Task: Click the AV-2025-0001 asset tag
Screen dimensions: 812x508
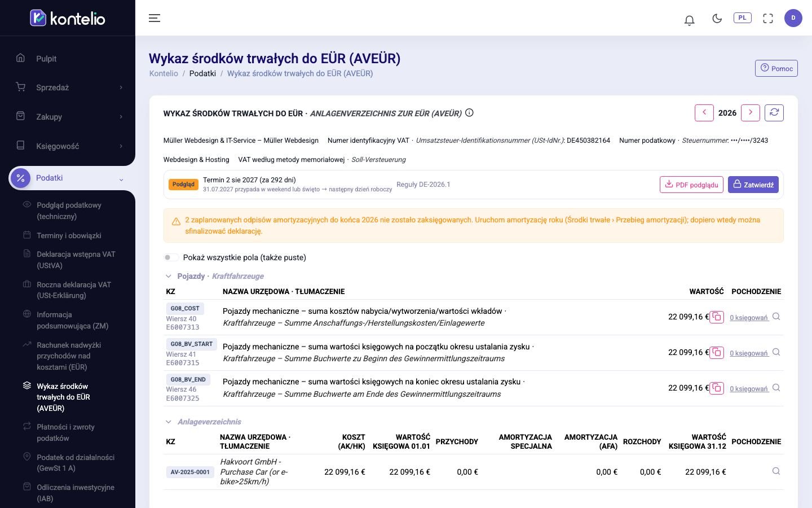Action: (x=190, y=472)
